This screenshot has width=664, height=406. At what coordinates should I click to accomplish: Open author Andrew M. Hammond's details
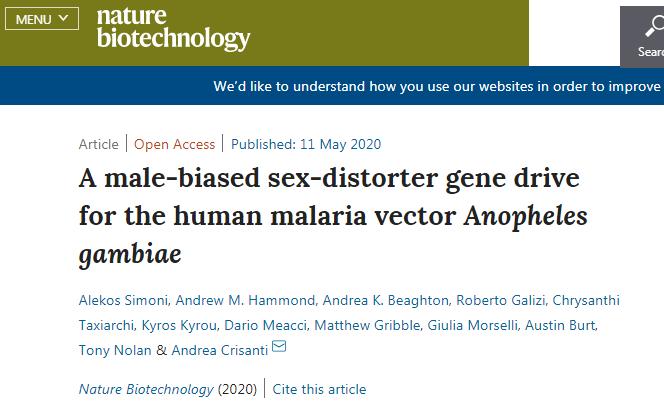[245, 300]
